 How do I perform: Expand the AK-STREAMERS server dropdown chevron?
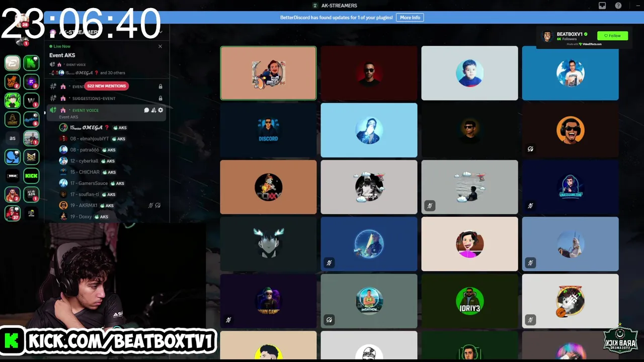(160, 32)
